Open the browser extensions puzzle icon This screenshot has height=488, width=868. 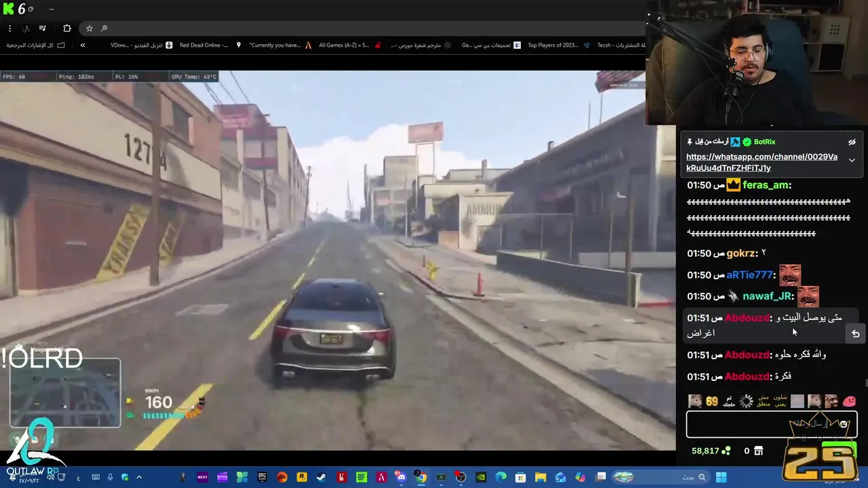tap(66, 28)
